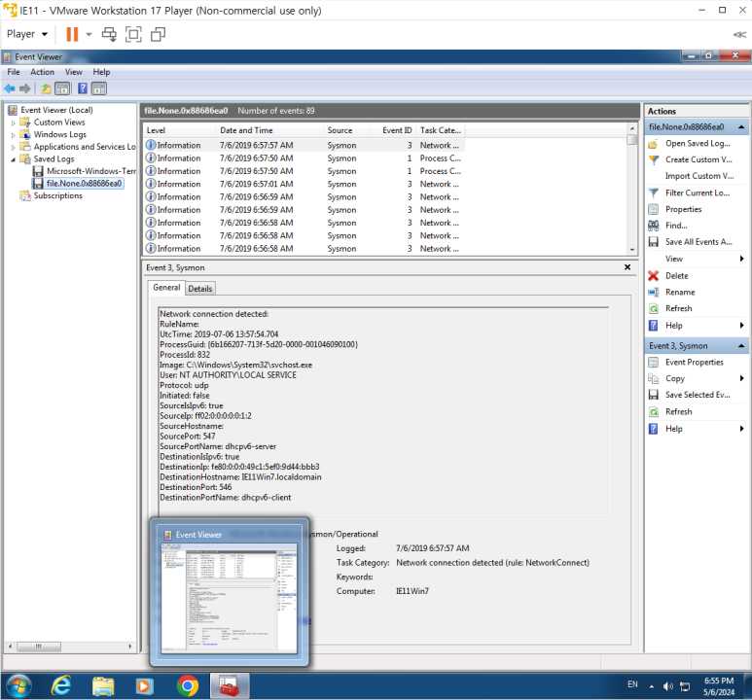Open the File menu
The width and height of the screenshot is (752, 700).
point(14,72)
